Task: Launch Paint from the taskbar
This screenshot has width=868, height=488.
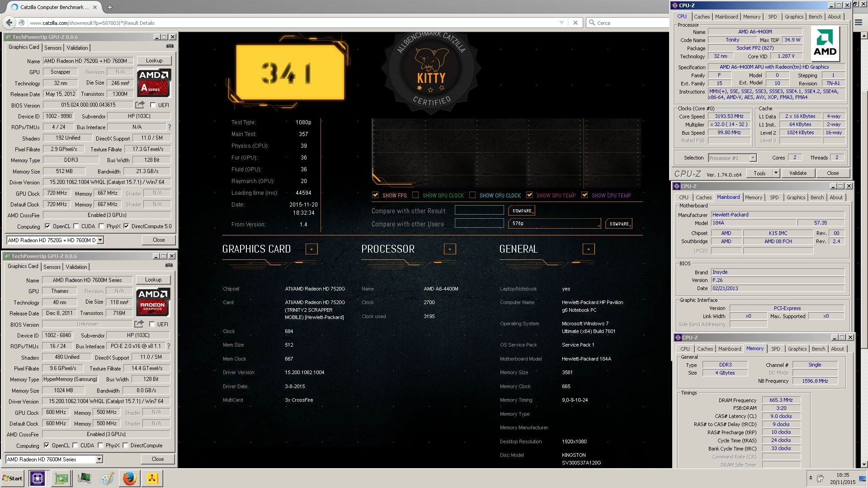Action: (107, 478)
